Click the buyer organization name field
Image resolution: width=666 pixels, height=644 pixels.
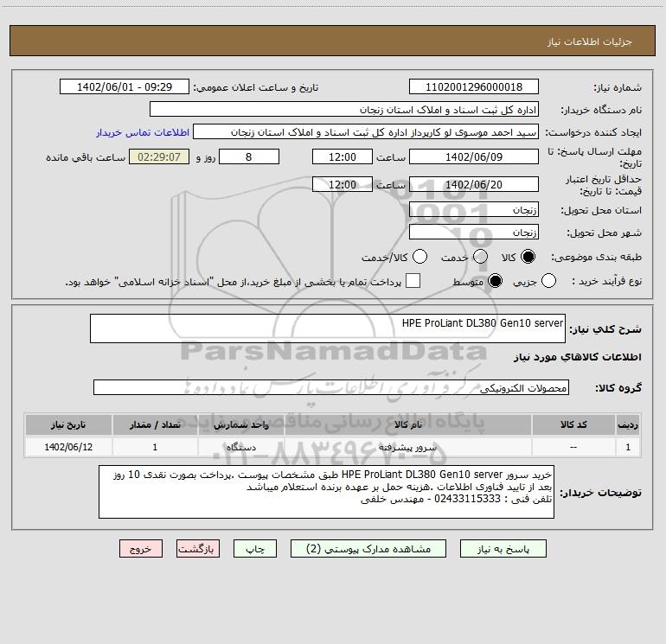[x=344, y=110]
